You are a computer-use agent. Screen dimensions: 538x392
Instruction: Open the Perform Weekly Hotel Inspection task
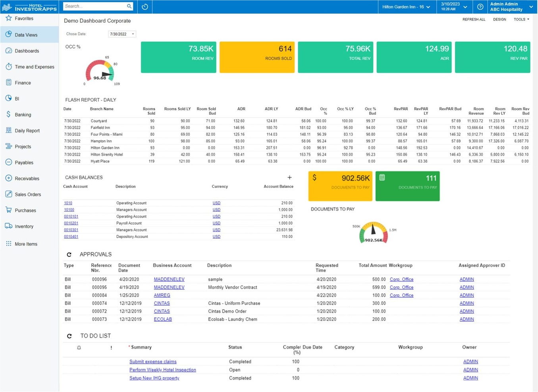pos(162,370)
